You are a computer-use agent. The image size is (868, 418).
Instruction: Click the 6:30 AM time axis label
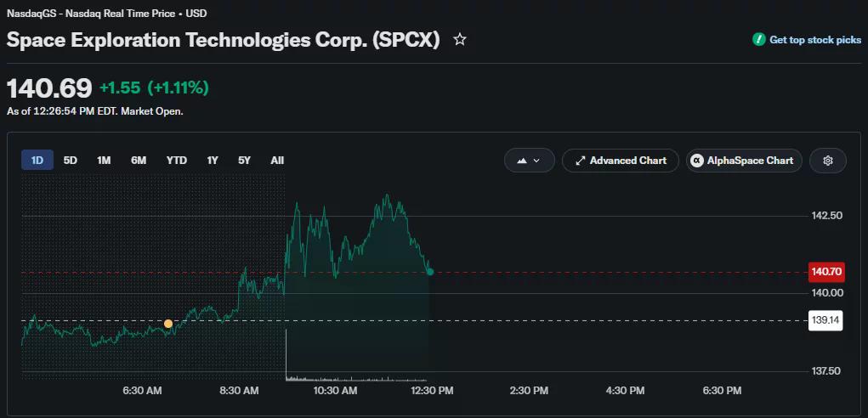coord(142,391)
